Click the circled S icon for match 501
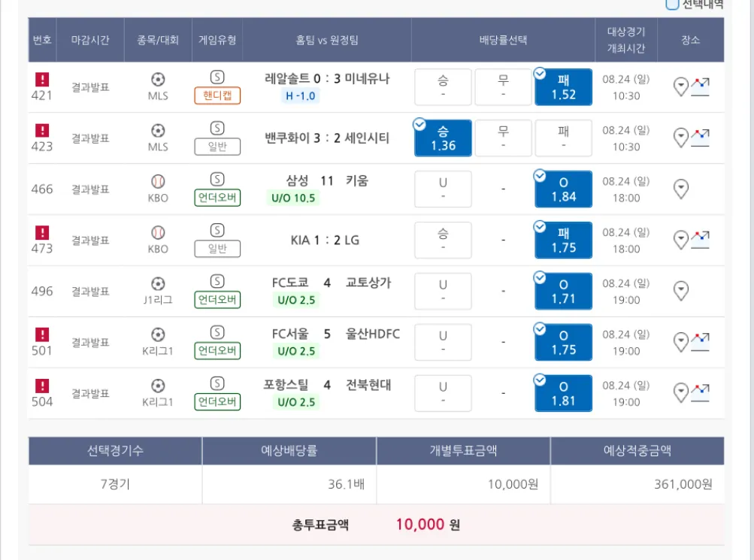Viewport: 754px width, 560px height. (217, 332)
